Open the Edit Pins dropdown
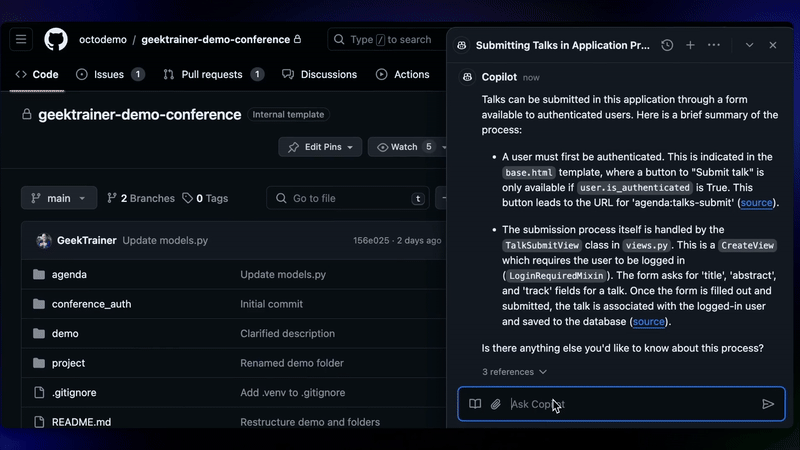Viewport: 800px width, 450px height. tap(320, 147)
